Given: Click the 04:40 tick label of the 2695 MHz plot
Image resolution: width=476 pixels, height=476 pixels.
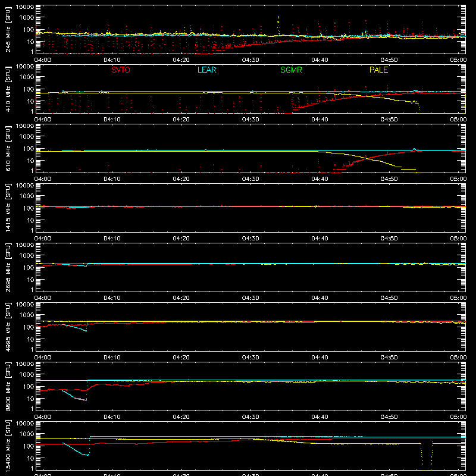Looking at the screenshot, I should pos(320,298).
